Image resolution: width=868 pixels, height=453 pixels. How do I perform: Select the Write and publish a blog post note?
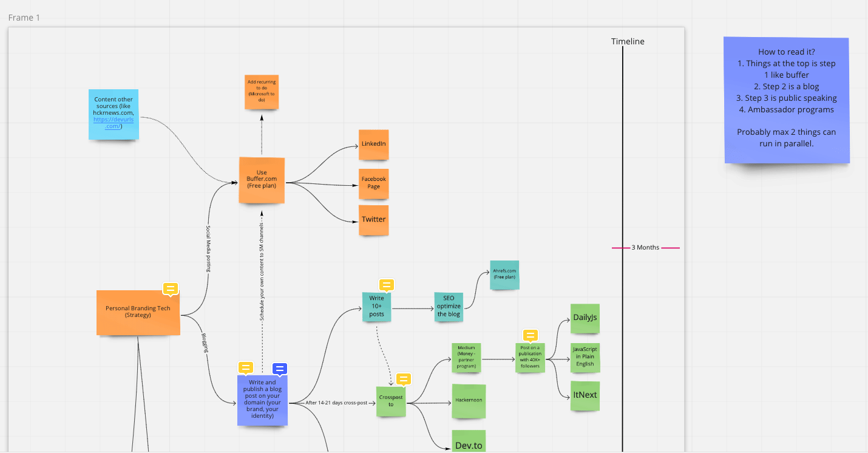(x=262, y=400)
